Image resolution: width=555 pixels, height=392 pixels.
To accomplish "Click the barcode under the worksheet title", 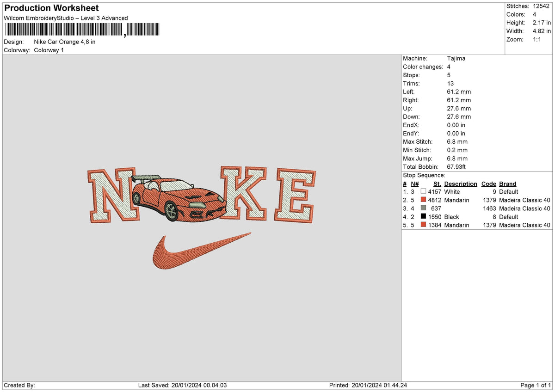I will coord(82,30).
